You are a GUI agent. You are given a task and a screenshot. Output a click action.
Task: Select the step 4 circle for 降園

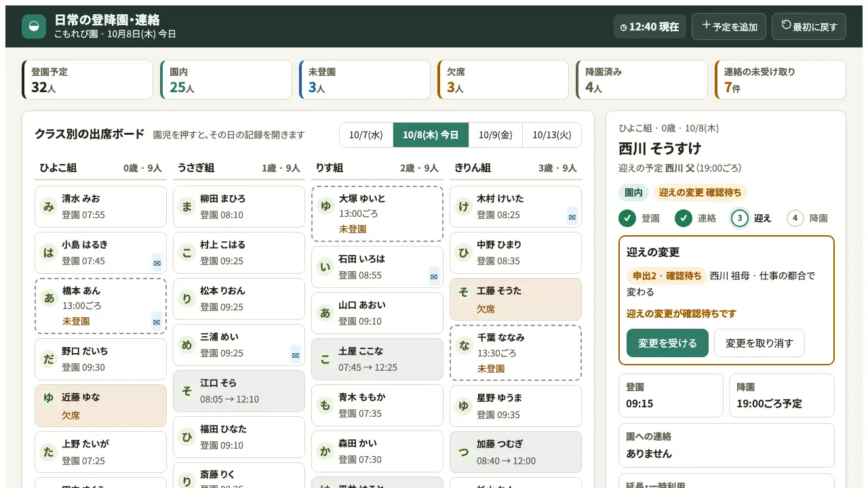click(x=795, y=218)
